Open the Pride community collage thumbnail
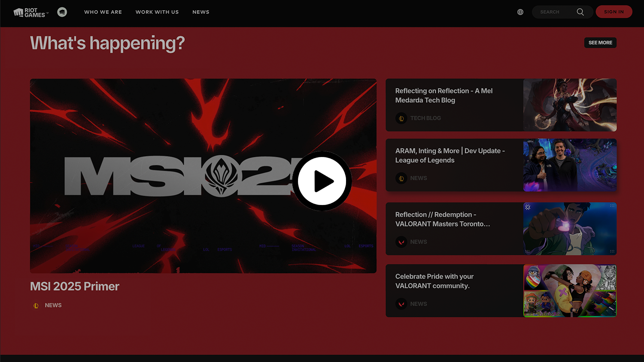Image resolution: width=644 pixels, height=362 pixels. pos(570,291)
